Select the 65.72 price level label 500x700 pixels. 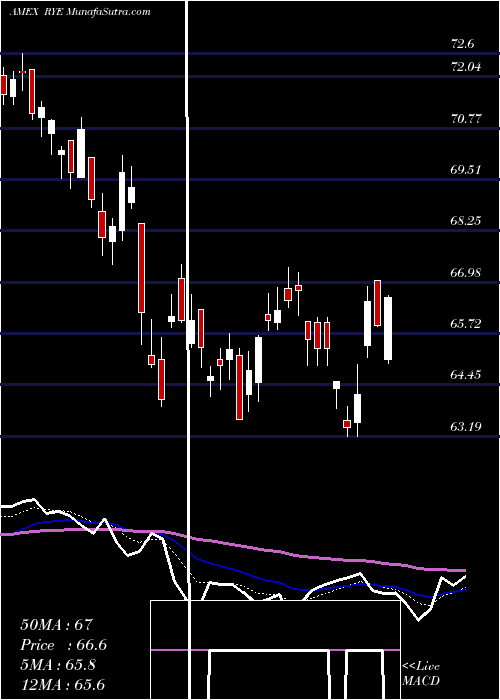[x=466, y=324]
